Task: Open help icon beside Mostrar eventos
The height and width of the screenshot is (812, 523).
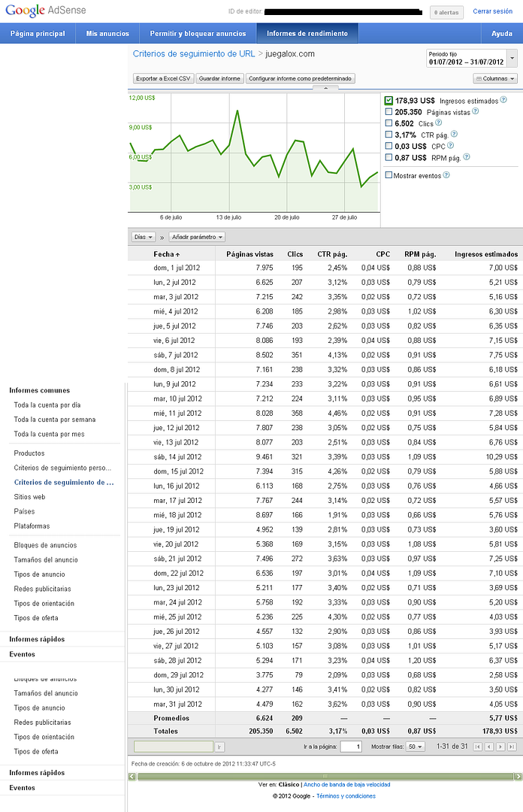Action: tap(446, 175)
